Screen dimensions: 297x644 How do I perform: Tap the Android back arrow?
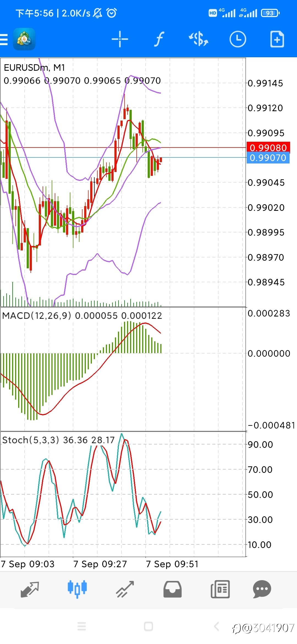pyautogui.click(x=217, y=626)
